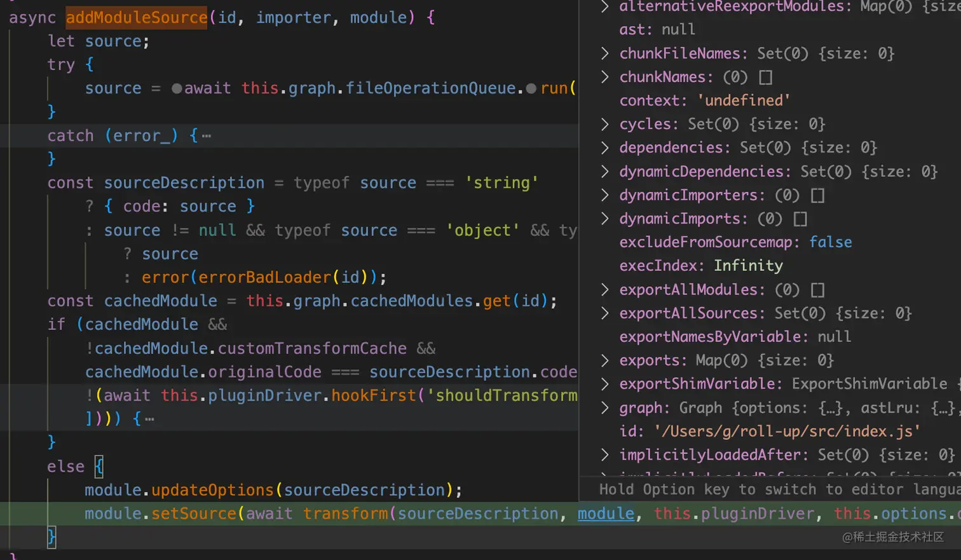Click the transform function call
The height and width of the screenshot is (560, 961).
click(x=346, y=514)
